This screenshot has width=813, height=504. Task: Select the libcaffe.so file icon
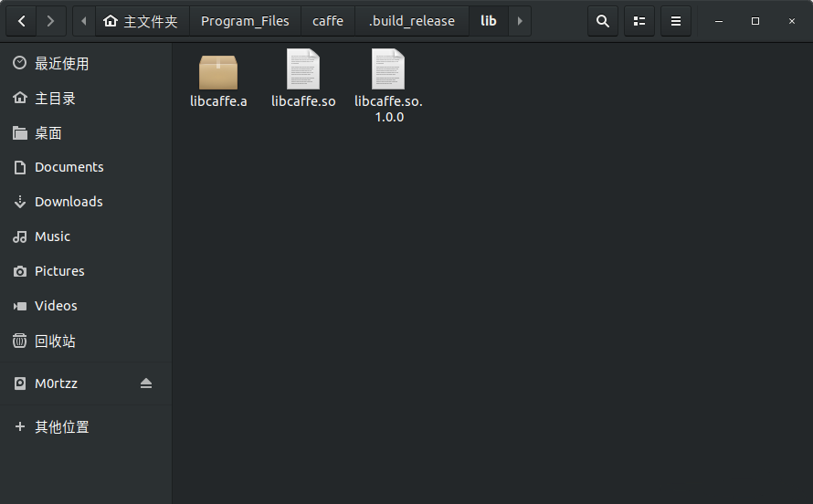[303, 68]
